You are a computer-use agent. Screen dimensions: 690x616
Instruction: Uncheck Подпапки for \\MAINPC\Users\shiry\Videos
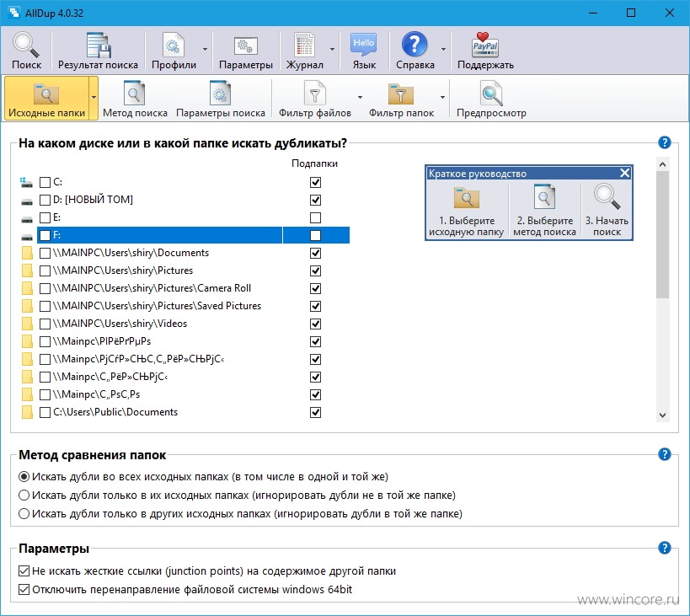click(x=316, y=324)
